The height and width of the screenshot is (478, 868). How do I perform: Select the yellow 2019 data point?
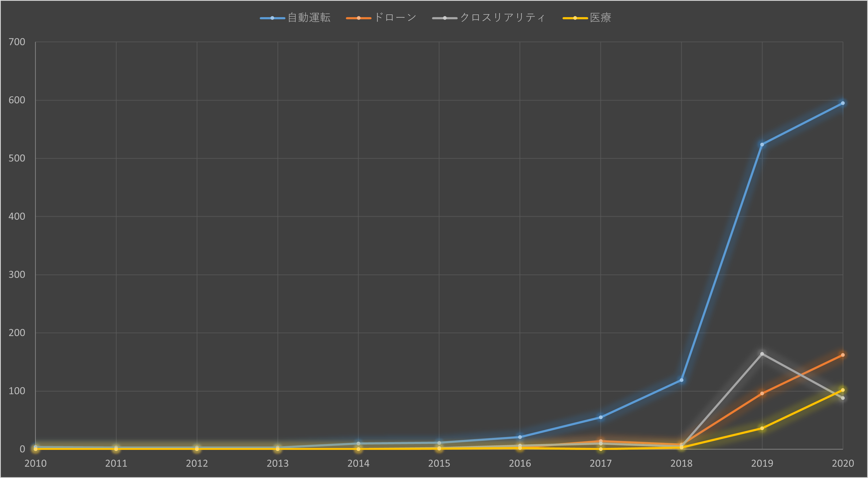tap(762, 428)
